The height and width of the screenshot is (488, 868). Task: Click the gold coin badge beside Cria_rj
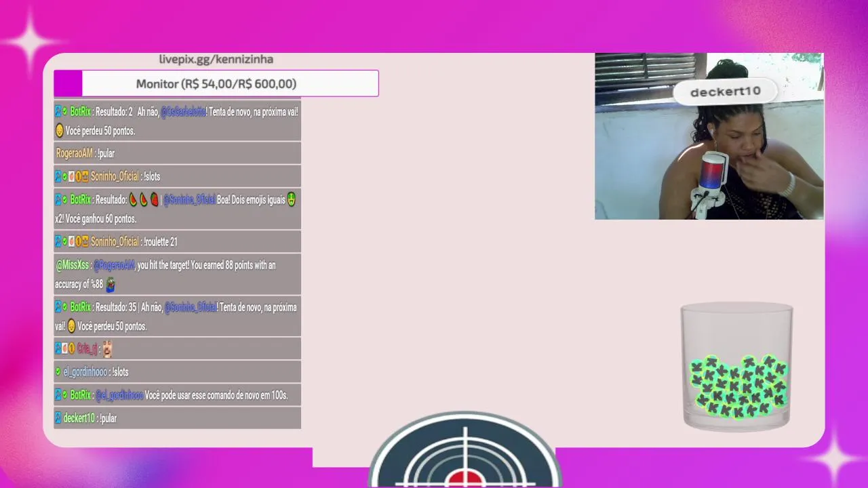click(72, 349)
